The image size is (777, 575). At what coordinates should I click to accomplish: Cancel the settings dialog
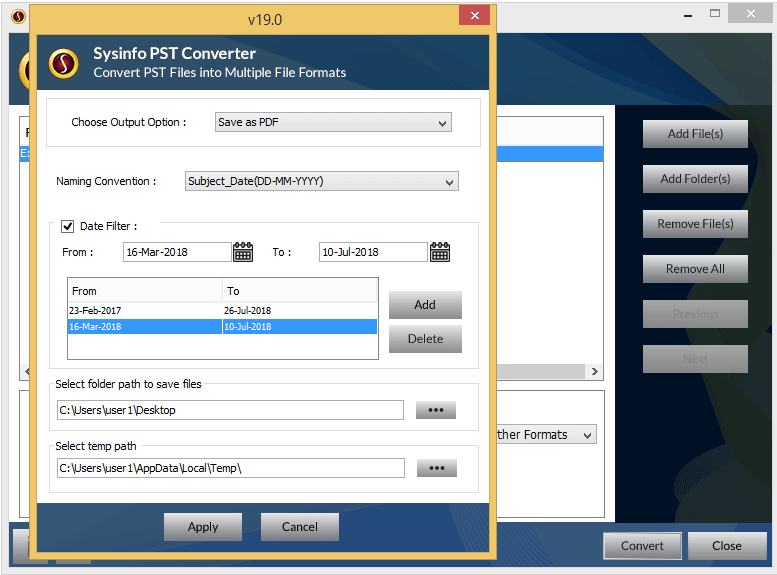pos(300,527)
